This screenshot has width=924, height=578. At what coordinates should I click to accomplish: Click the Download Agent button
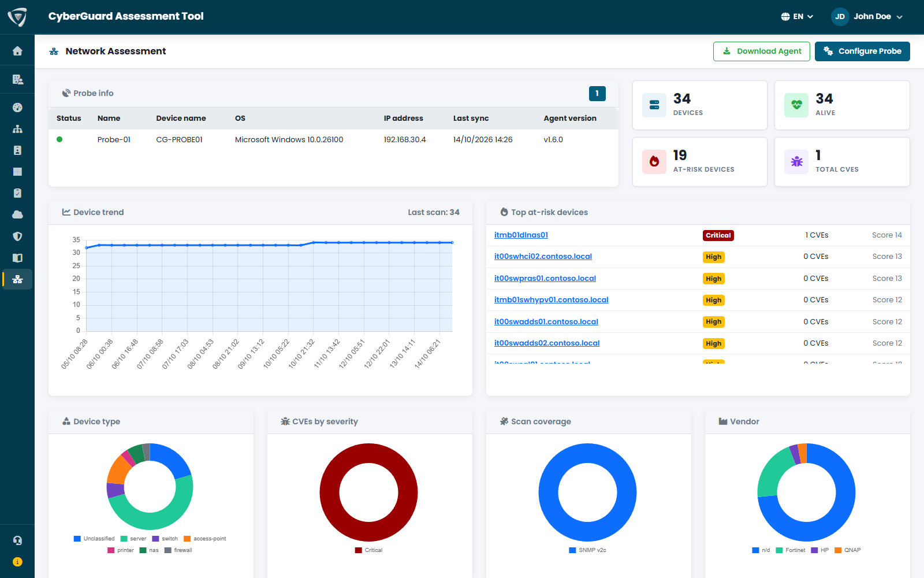(761, 51)
